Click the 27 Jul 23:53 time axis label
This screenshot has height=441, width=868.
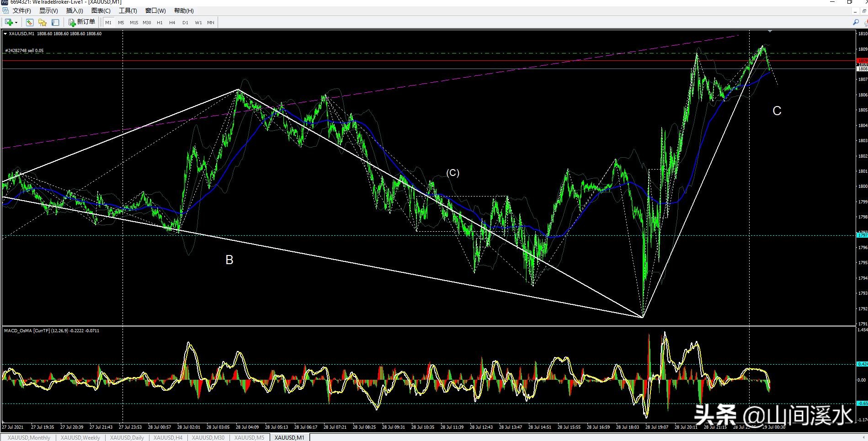tap(130, 427)
